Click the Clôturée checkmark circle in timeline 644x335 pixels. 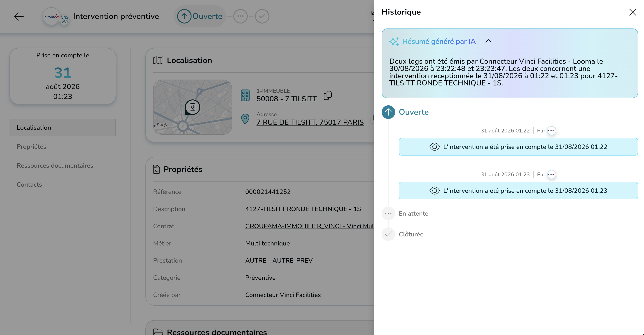tap(388, 234)
